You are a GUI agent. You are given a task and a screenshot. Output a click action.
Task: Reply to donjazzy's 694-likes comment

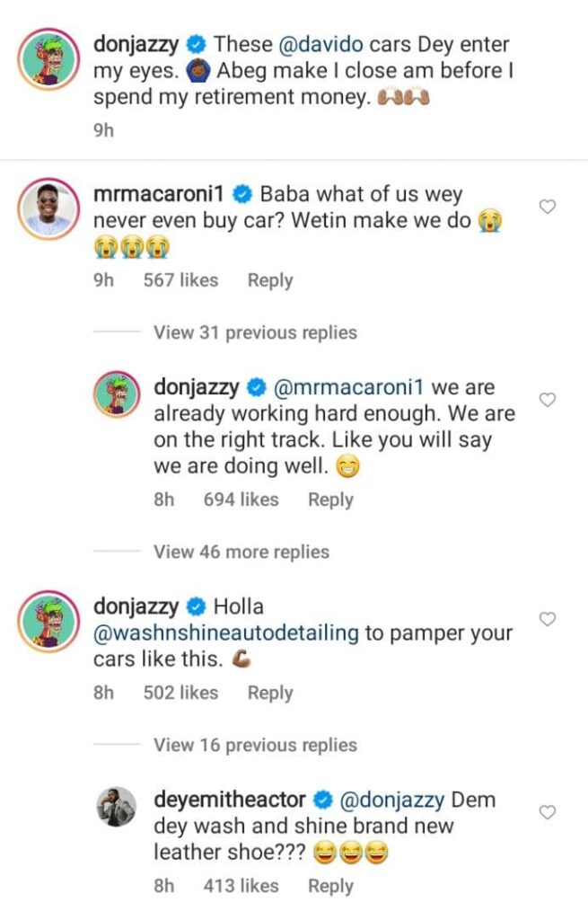(330, 500)
